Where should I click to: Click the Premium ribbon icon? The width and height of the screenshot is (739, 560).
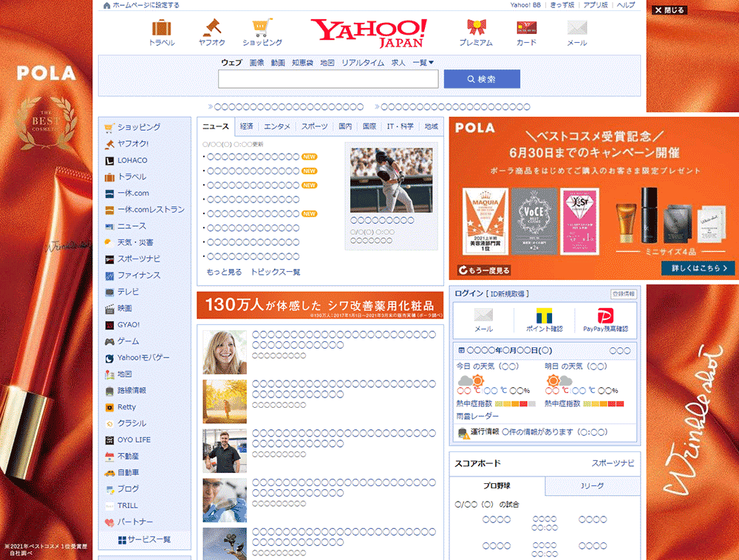tap(475, 29)
